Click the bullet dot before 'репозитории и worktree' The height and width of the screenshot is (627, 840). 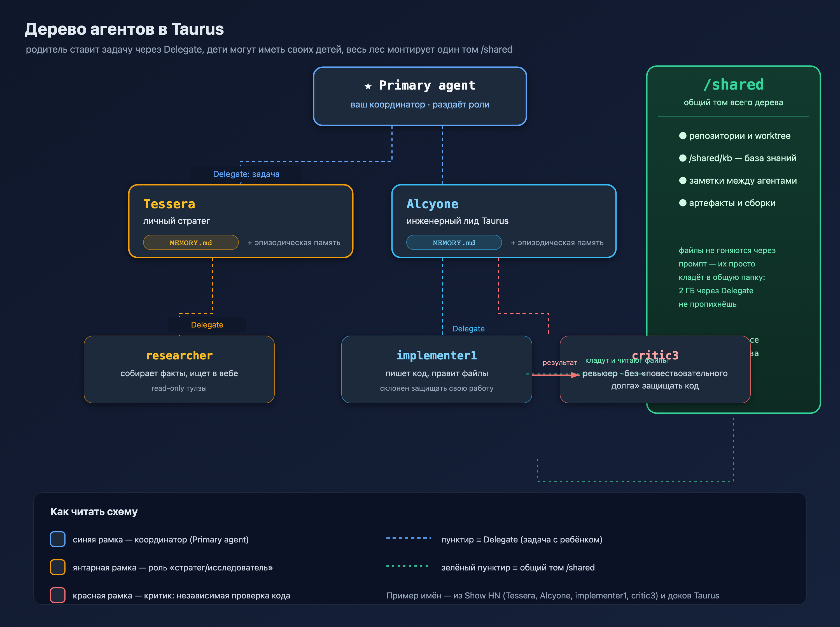pos(682,135)
